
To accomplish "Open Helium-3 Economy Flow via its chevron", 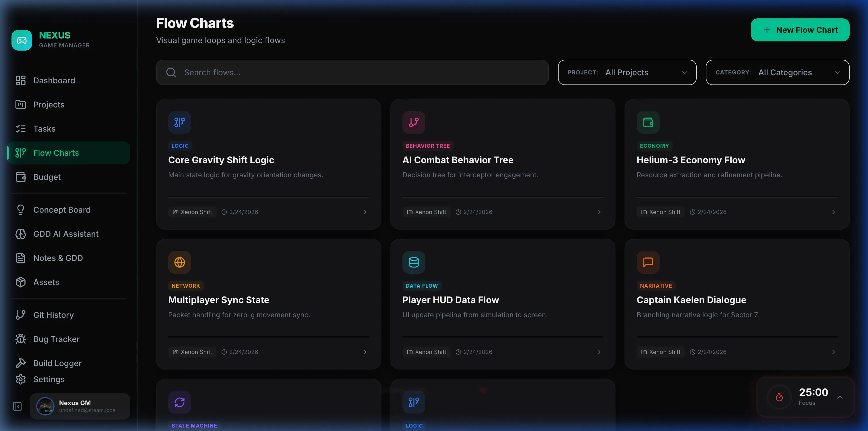I will click(833, 212).
